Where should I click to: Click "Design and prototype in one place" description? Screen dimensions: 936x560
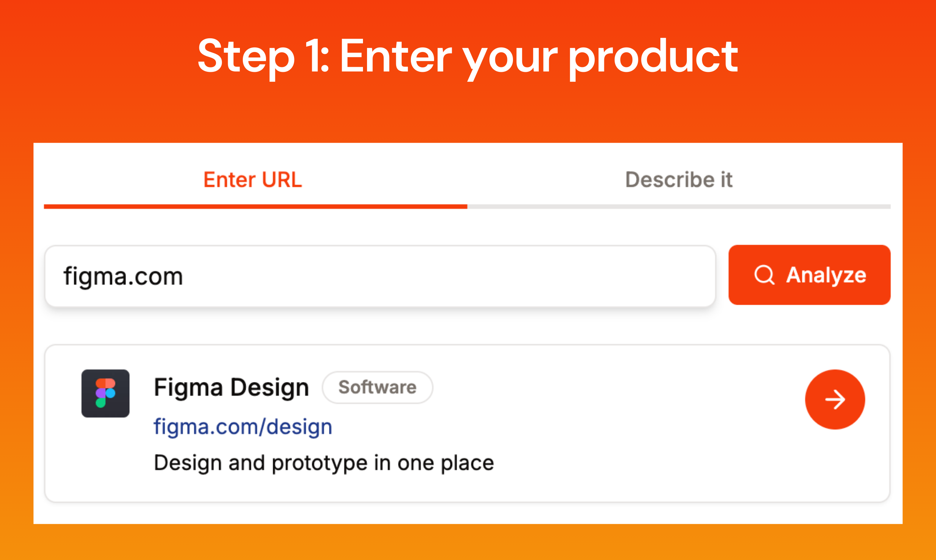point(324,463)
